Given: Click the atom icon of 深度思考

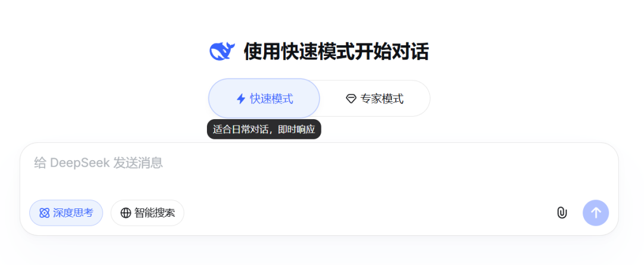Looking at the screenshot, I should pyautogui.click(x=44, y=213).
